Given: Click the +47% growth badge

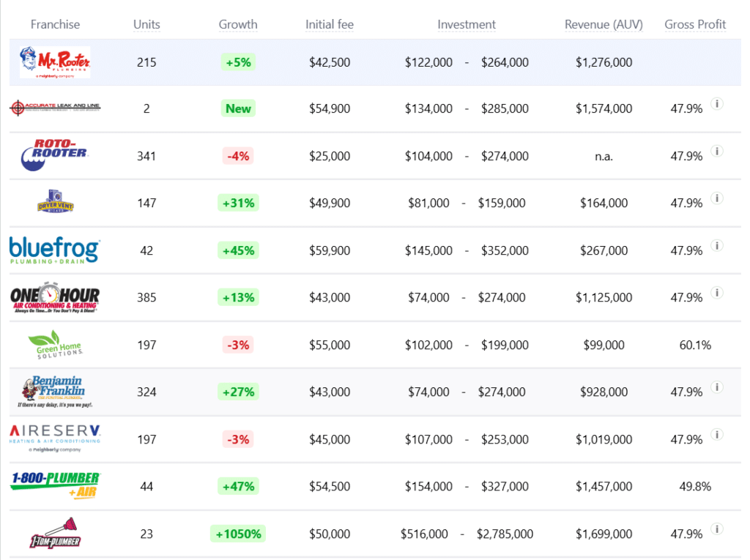Looking at the screenshot, I should [x=238, y=486].
